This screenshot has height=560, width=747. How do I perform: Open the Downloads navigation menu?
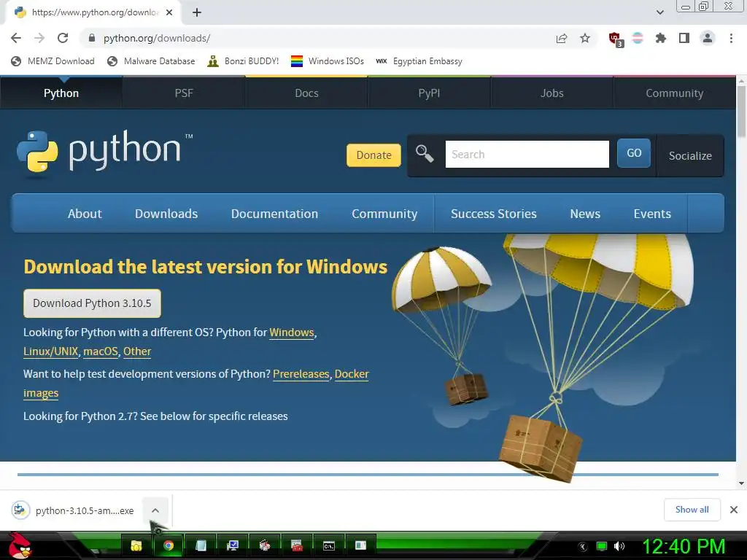(166, 214)
